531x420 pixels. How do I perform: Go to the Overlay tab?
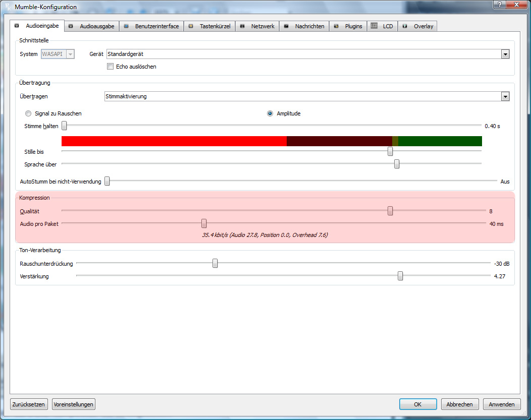(417, 26)
